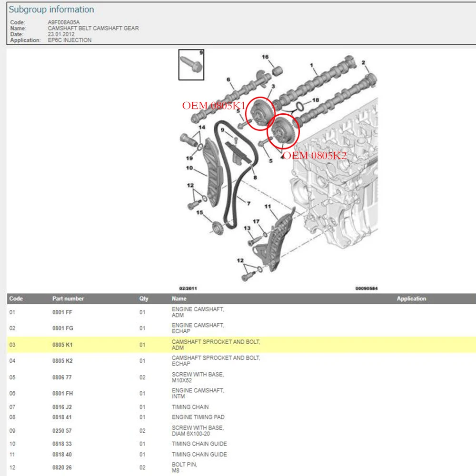Click the Application column header
The image size is (476, 476).
pos(411,298)
